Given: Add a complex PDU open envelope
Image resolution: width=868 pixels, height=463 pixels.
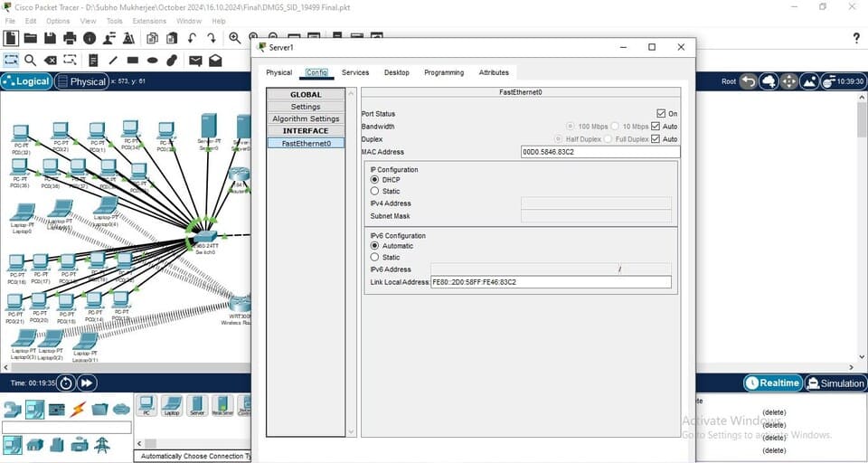Looking at the screenshot, I should coord(215,61).
